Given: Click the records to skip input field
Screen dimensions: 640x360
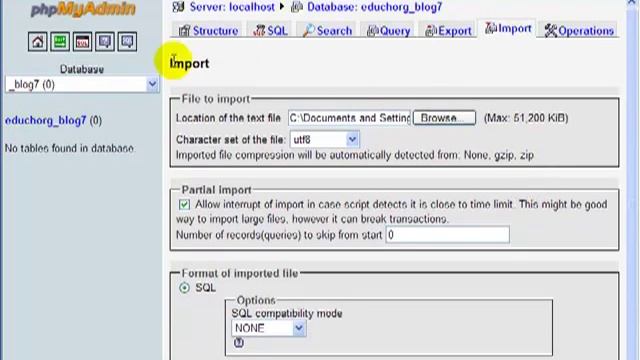Looking at the screenshot, I should point(447,235).
